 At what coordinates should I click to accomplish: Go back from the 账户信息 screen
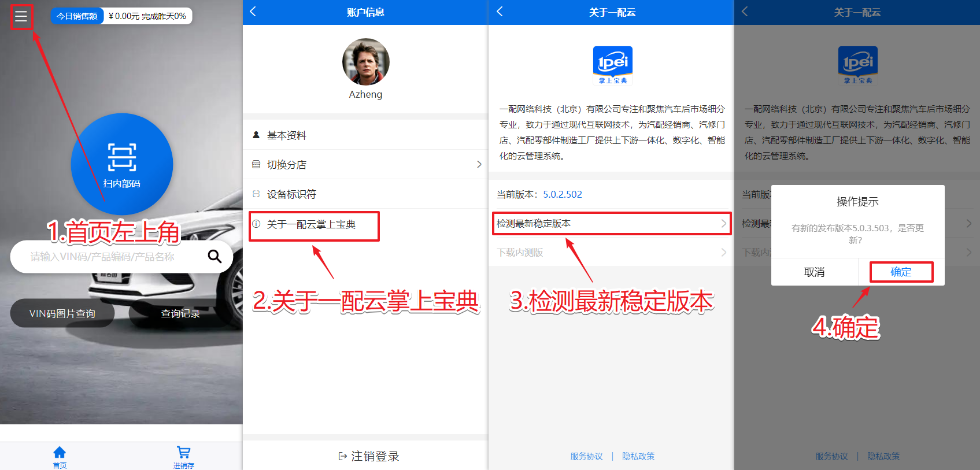click(x=253, y=12)
